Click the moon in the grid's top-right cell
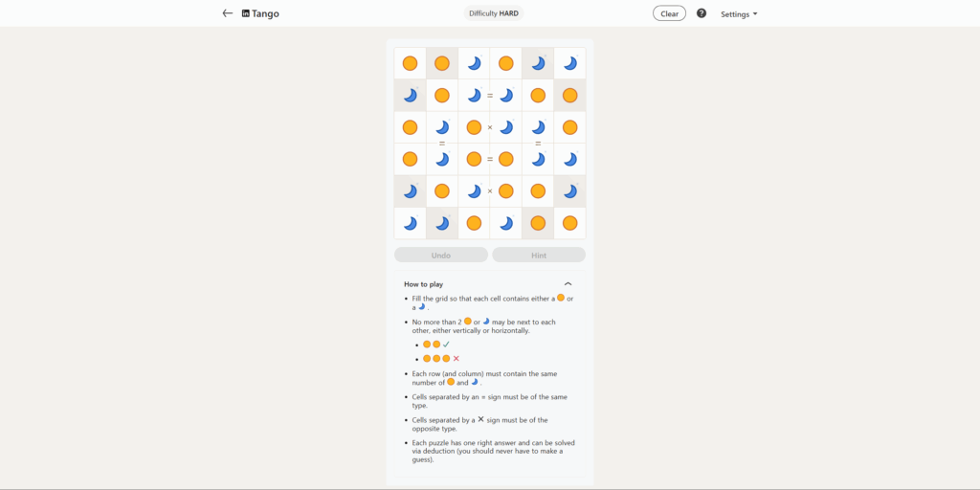 click(x=569, y=63)
